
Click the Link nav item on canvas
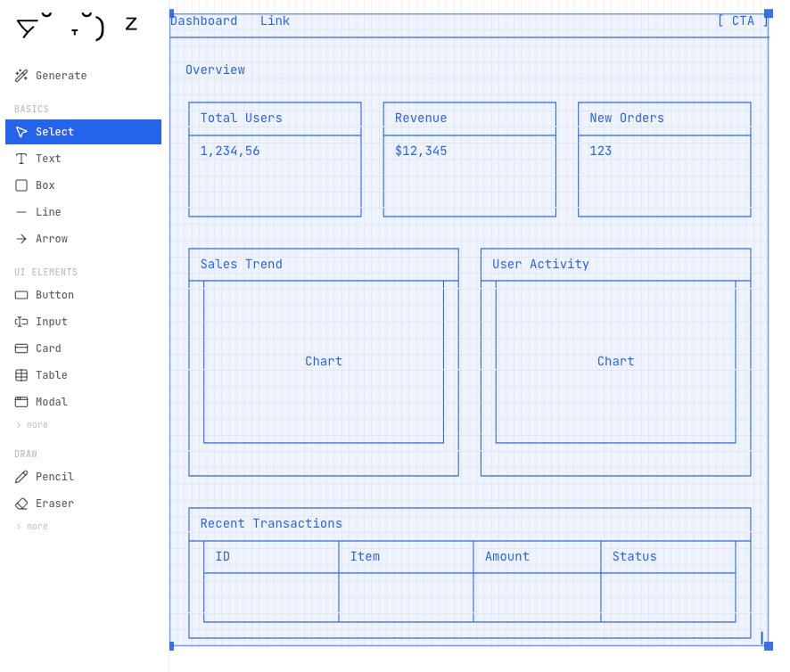[275, 21]
